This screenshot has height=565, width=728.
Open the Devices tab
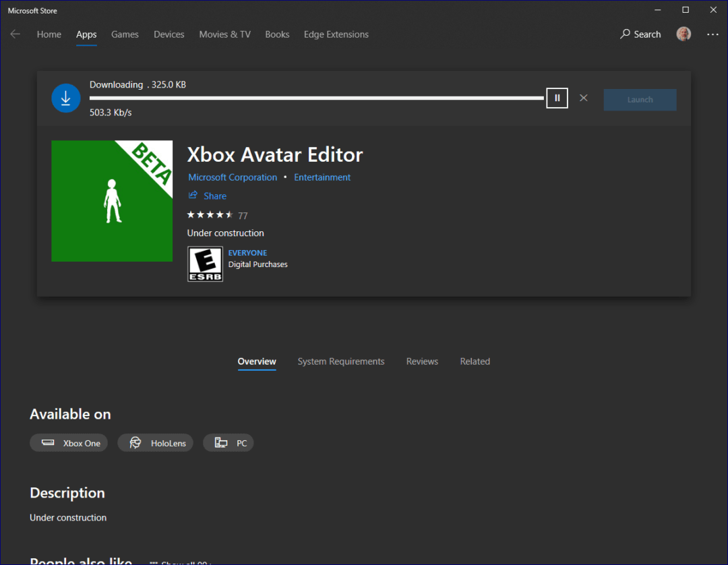coord(169,34)
